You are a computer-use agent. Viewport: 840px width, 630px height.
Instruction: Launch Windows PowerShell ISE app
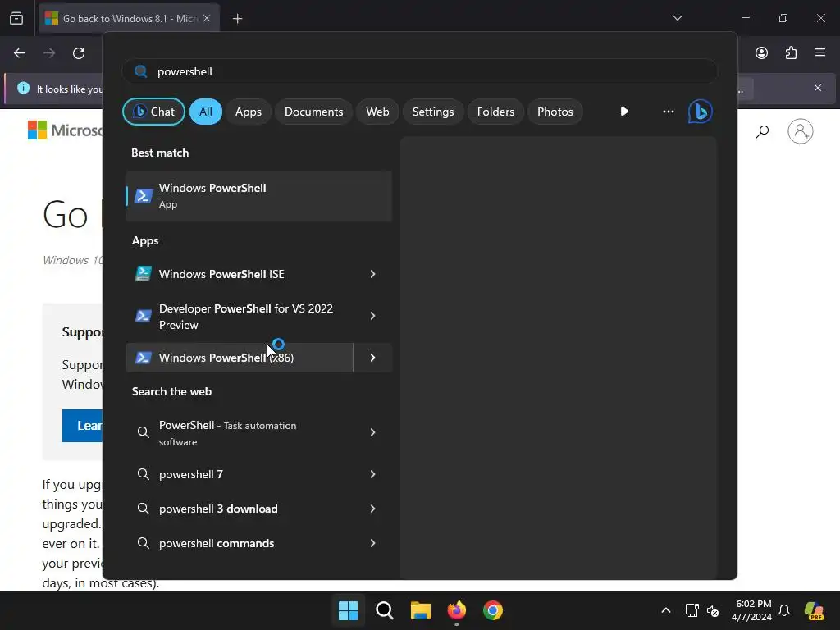[240, 274]
